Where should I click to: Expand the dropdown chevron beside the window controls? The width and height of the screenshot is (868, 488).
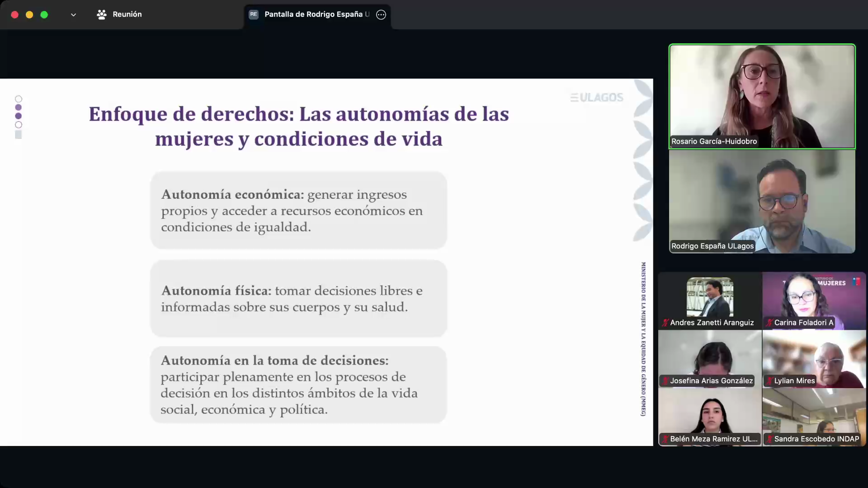pyautogui.click(x=73, y=15)
